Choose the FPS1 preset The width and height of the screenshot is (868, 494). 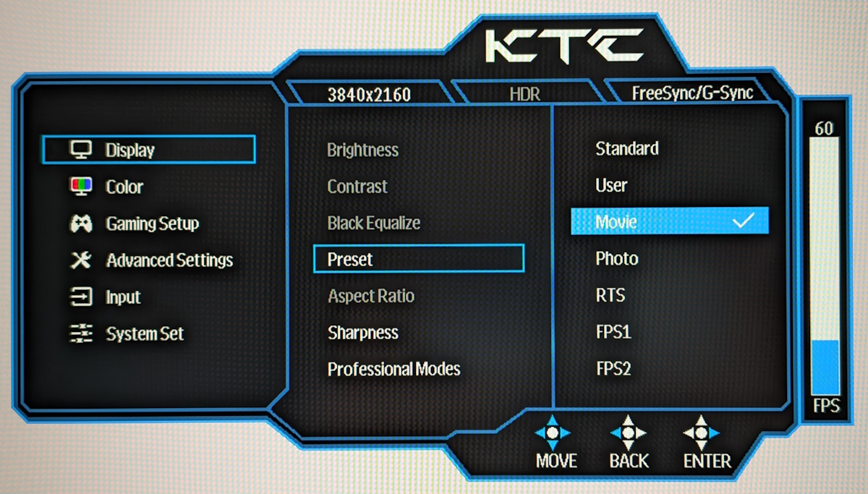point(613,333)
